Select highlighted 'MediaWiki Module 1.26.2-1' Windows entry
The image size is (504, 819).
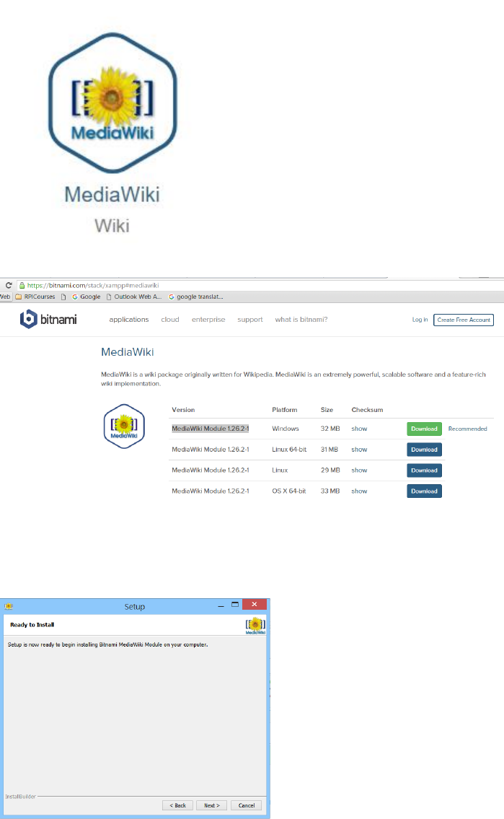click(211, 429)
